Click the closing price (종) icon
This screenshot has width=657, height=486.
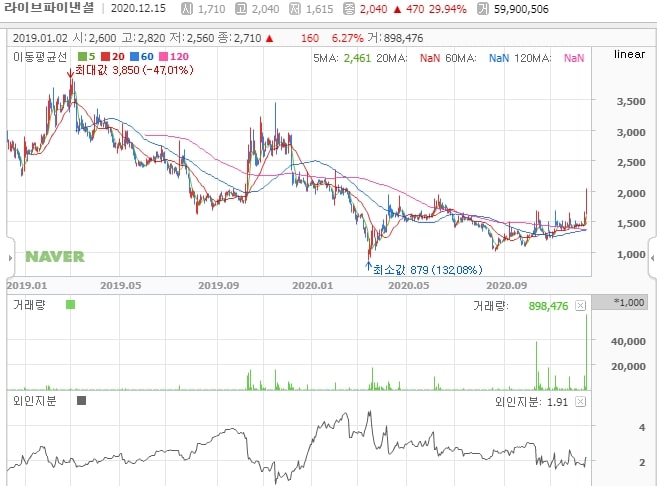(349, 9)
